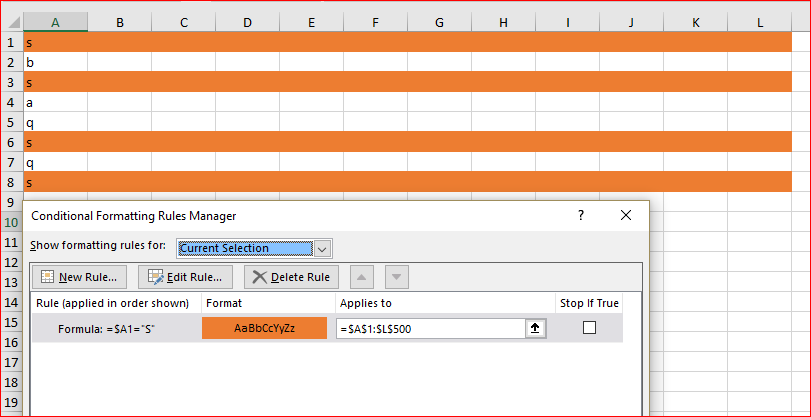Open help with the question mark
This screenshot has width=811, height=417.
pyautogui.click(x=581, y=216)
